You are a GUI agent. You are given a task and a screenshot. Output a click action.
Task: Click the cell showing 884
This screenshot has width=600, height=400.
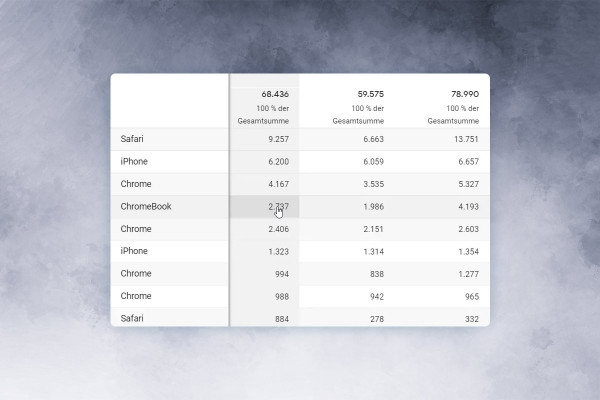(x=282, y=319)
